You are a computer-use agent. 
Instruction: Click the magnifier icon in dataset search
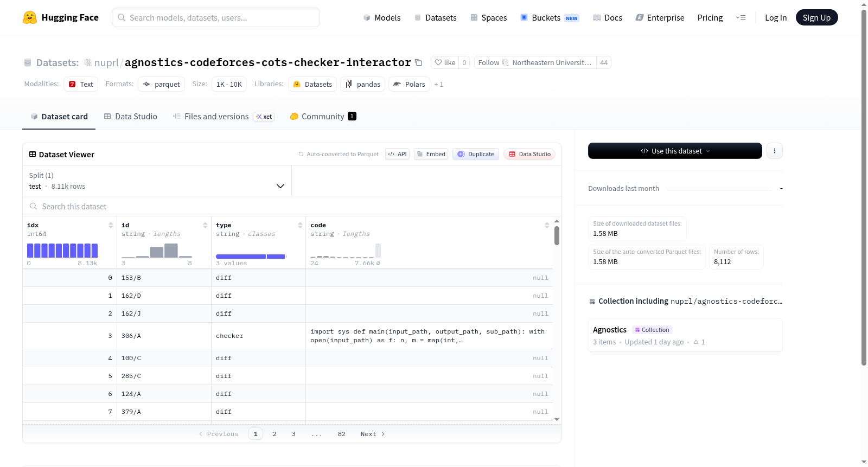tap(34, 206)
